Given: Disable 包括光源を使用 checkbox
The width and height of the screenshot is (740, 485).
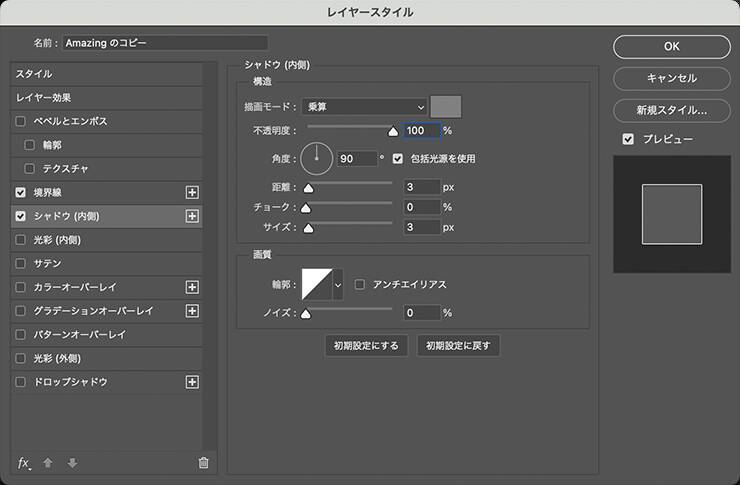Looking at the screenshot, I should (399, 158).
